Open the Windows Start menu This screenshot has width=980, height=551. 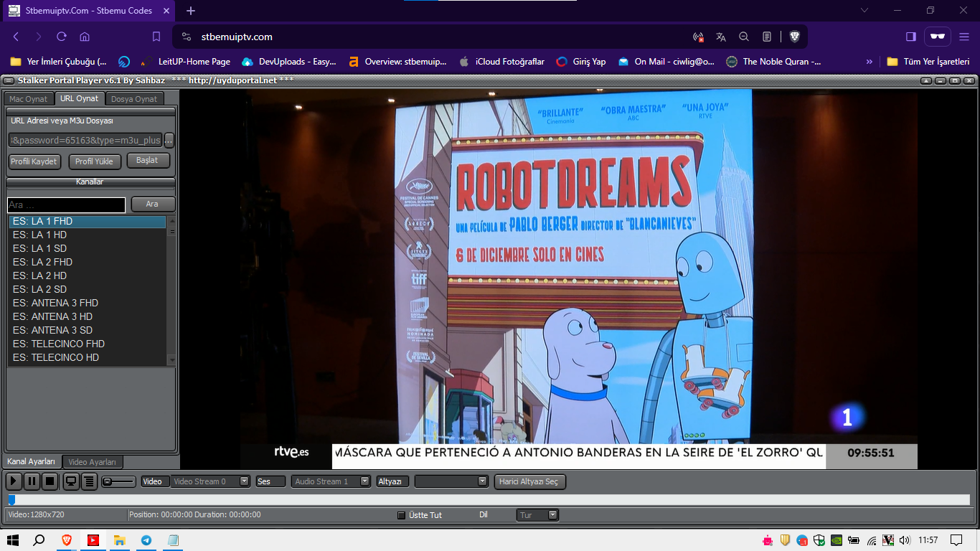(x=12, y=540)
